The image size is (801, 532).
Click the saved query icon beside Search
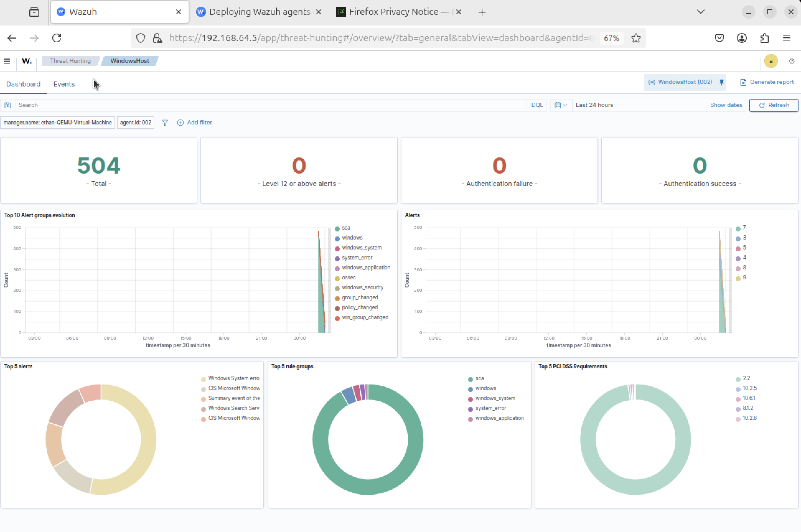point(7,105)
